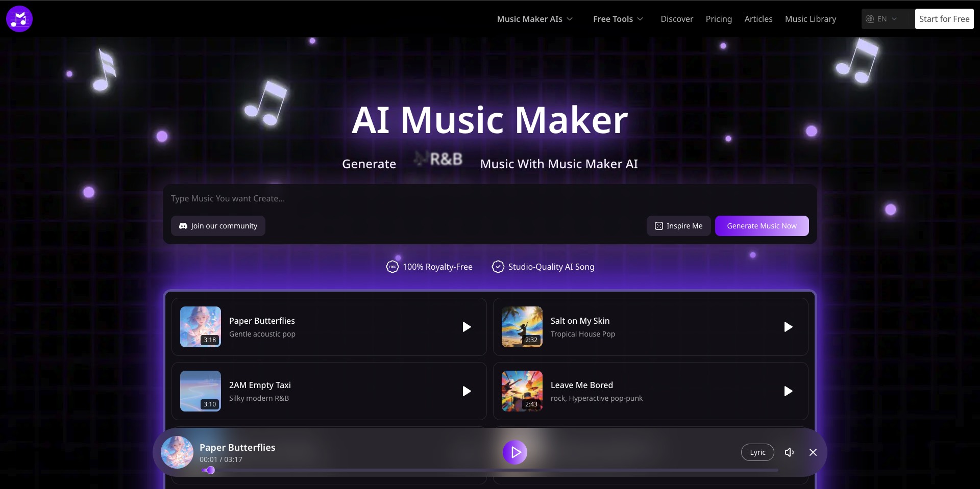Play Salt on My Skin song
The width and height of the screenshot is (980, 489).
point(788,327)
